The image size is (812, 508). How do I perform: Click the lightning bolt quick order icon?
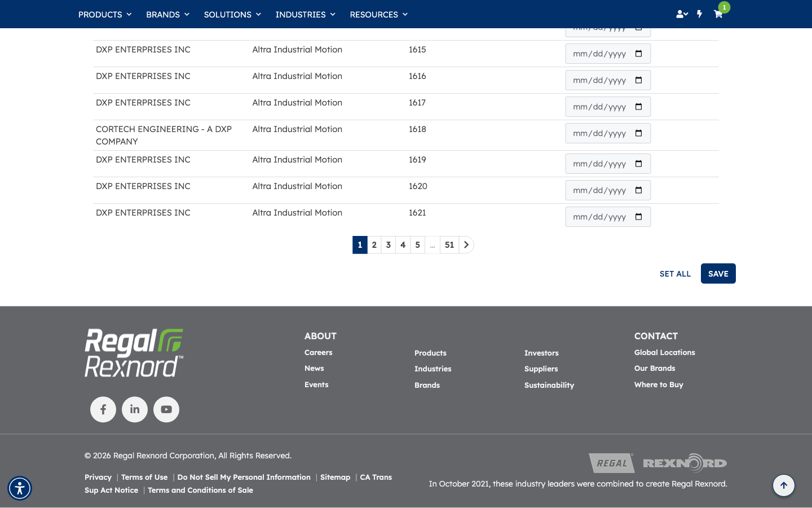[699, 14]
